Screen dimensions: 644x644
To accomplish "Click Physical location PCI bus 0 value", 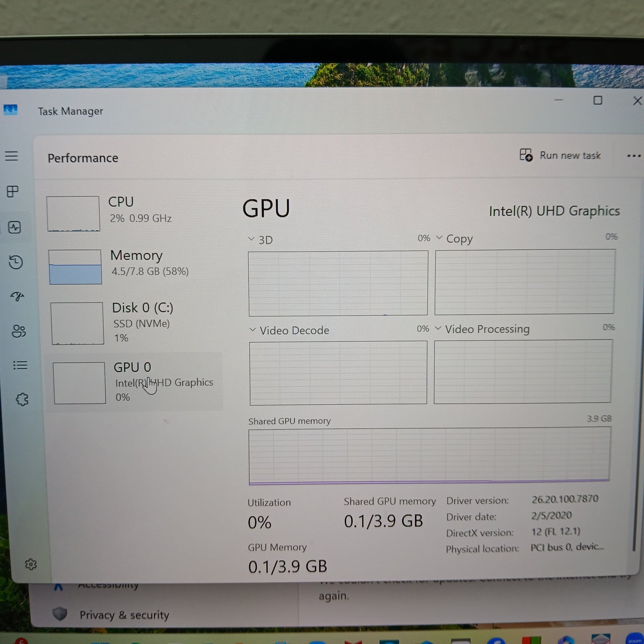I will click(567, 547).
